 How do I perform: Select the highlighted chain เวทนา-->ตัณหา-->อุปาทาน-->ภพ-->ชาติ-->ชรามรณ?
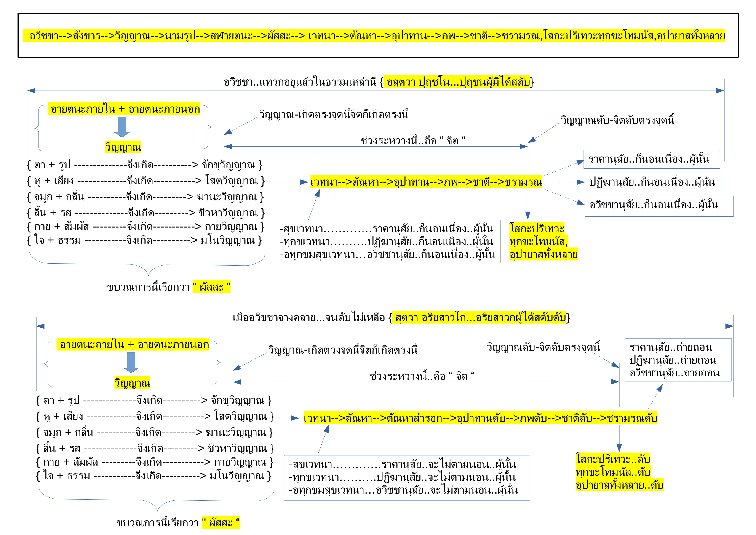(x=426, y=182)
